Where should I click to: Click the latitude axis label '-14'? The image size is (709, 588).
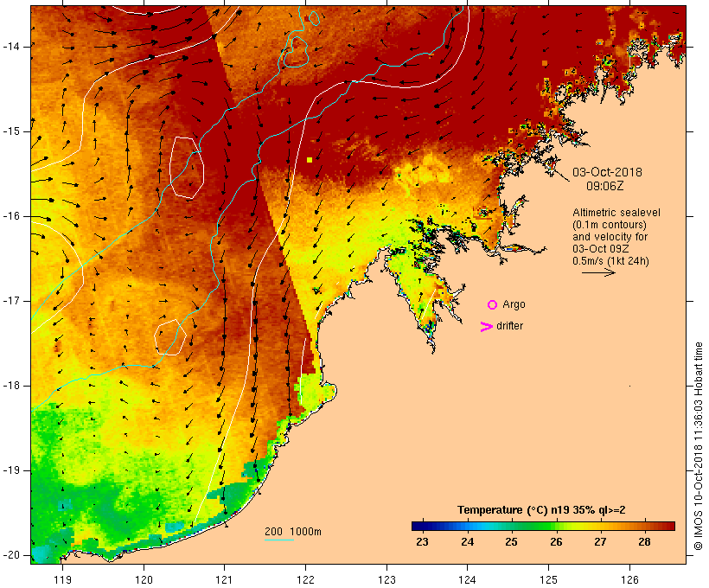pos(11,47)
